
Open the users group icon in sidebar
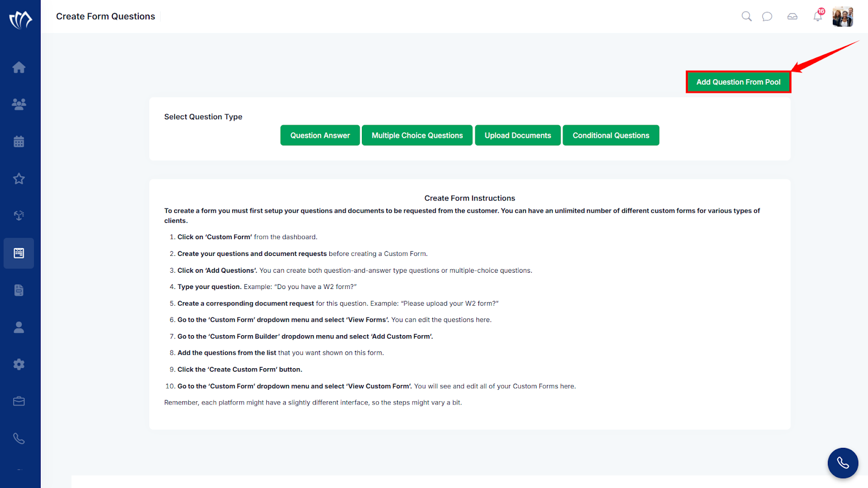click(x=19, y=104)
